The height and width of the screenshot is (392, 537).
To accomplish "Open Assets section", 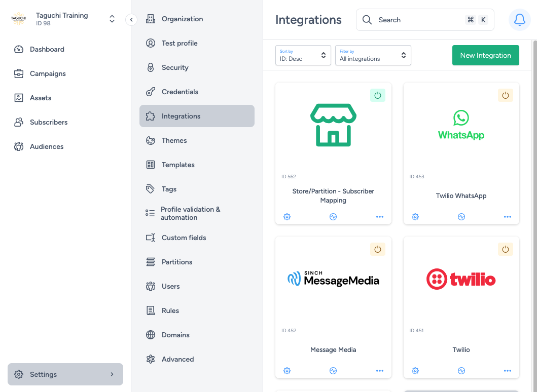I will (41, 98).
